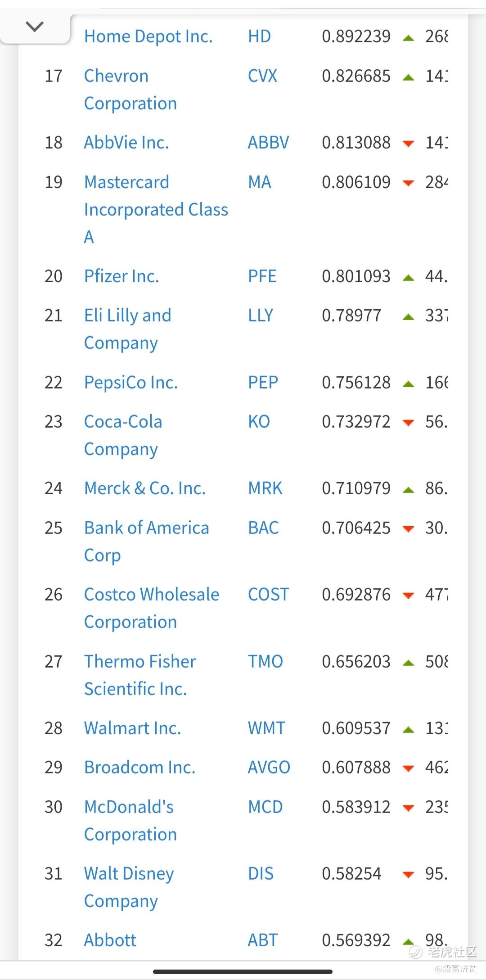Open the COST ticker link
Screen dimensions: 486x980
coord(268,595)
